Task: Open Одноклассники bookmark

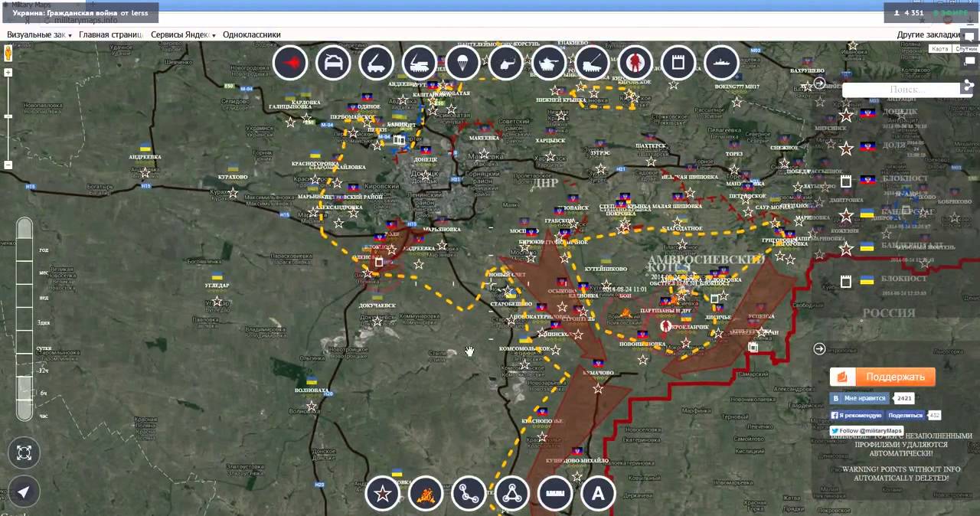Action: [252, 34]
